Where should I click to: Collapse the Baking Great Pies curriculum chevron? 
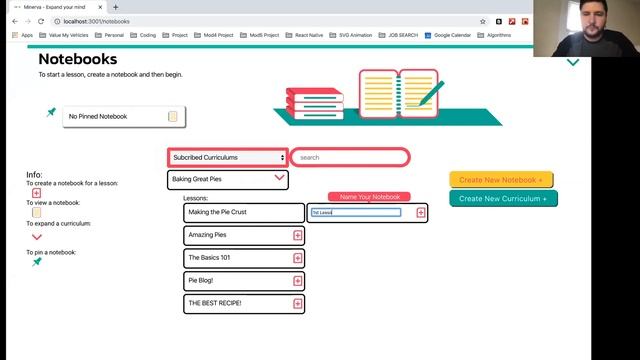click(279, 178)
